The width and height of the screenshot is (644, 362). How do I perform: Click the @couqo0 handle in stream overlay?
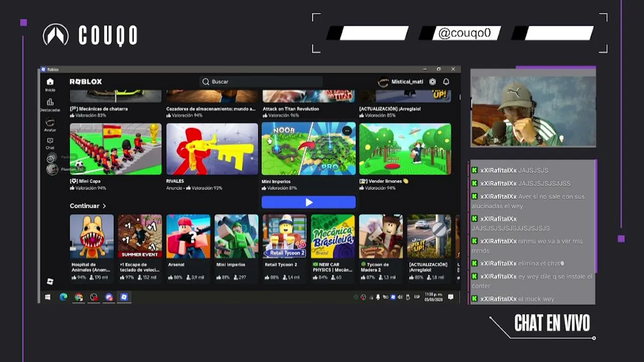click(x=464, y=33)
